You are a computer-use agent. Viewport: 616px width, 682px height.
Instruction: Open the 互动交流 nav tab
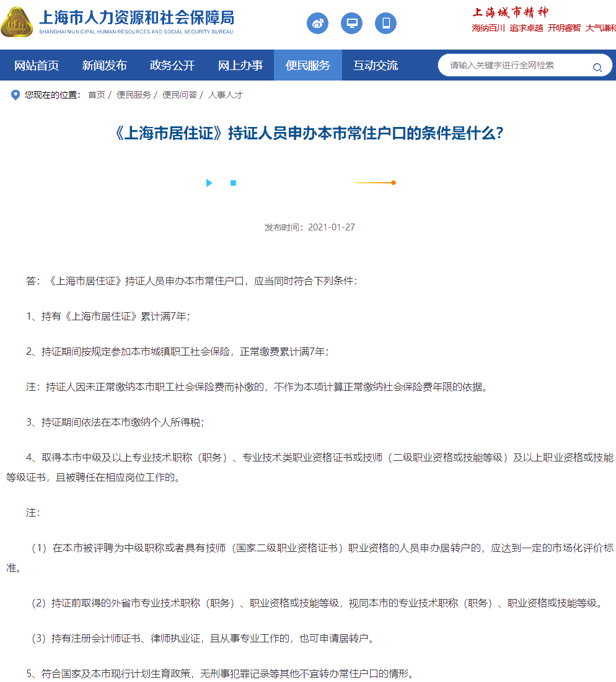click(376, 65)
